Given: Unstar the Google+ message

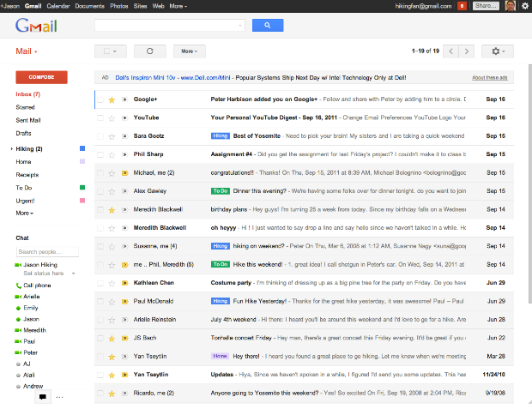Looking at the screenshot, I should (112, 99).
